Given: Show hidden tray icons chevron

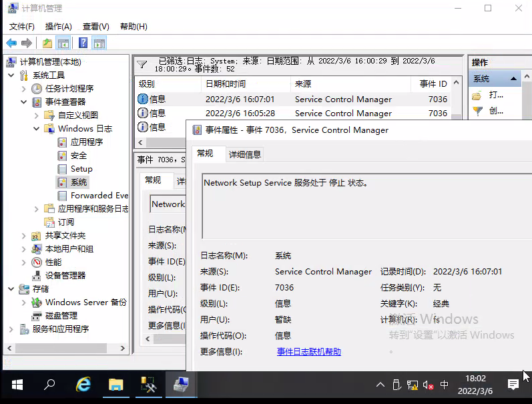Looking at the screenshot, I should pos(380,385).
